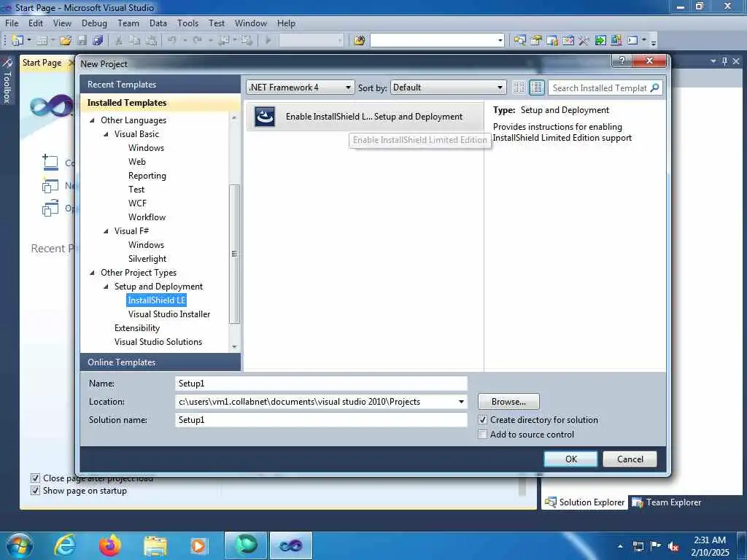Open the Location path dropdown arrow
747x560 pixels.
tap(461, 402)
